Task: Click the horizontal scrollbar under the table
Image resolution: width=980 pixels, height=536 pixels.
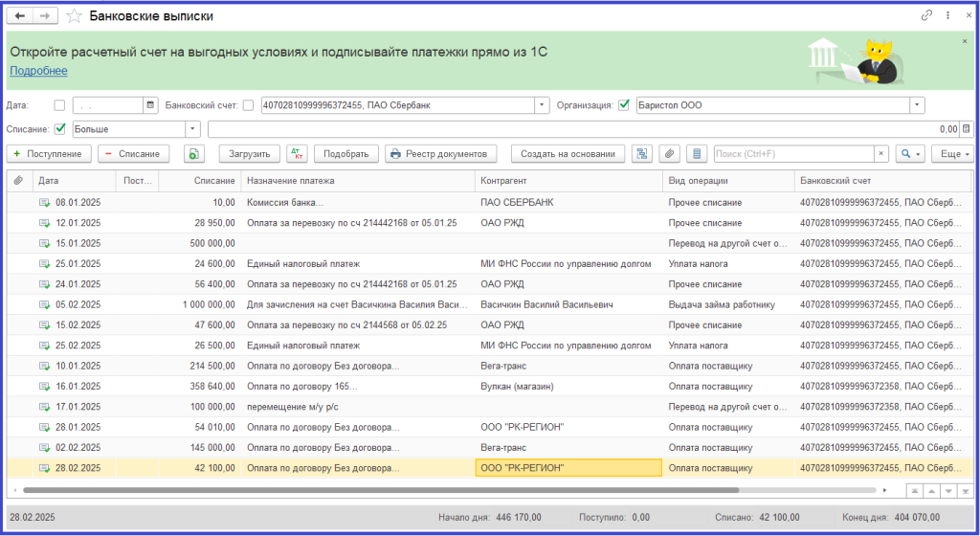Action: coord(383,490)
